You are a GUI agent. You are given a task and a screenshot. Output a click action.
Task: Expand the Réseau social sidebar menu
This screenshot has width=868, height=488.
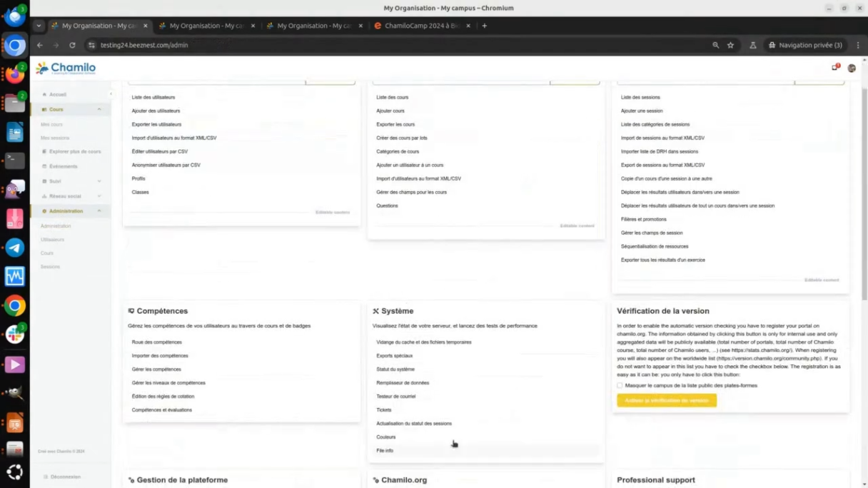(99, 196)
